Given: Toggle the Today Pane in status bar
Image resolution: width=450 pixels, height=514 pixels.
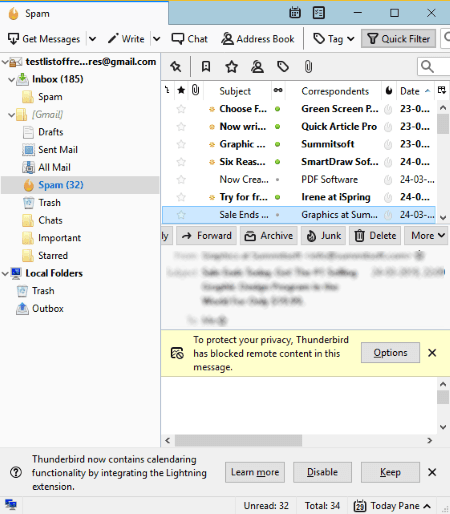Looking at the screenshot, I should [392, 506].
